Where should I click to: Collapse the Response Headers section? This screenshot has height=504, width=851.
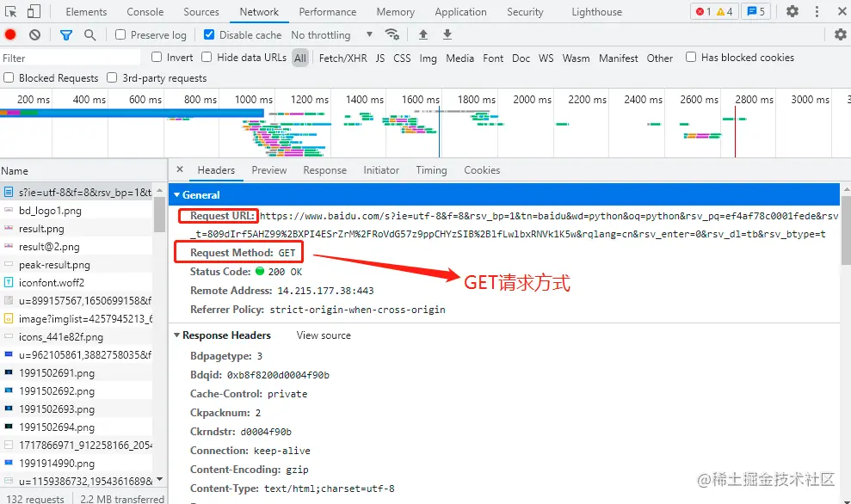[177, 335]
